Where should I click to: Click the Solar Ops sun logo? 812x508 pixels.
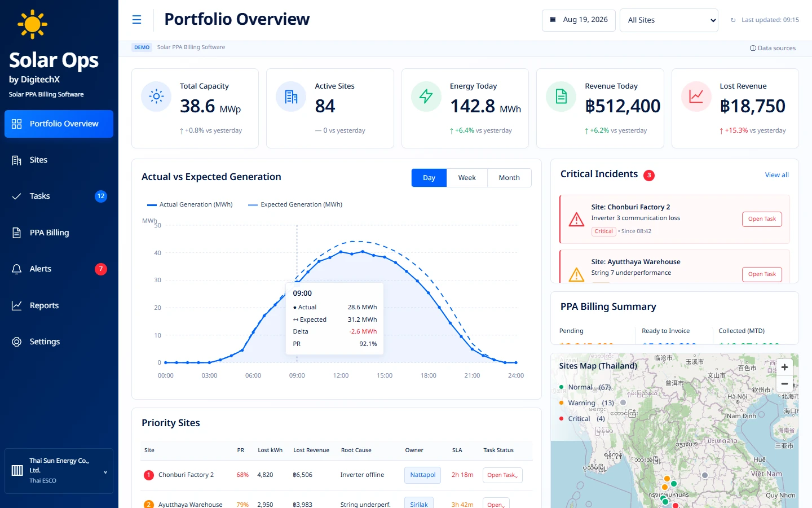tap(32, 24)
